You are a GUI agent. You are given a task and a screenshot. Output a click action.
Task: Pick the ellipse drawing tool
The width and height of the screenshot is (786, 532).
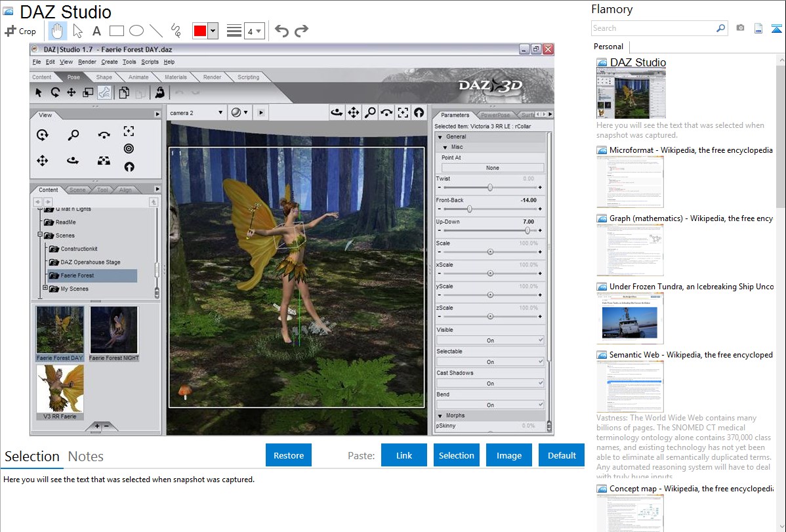click(136, 31)
